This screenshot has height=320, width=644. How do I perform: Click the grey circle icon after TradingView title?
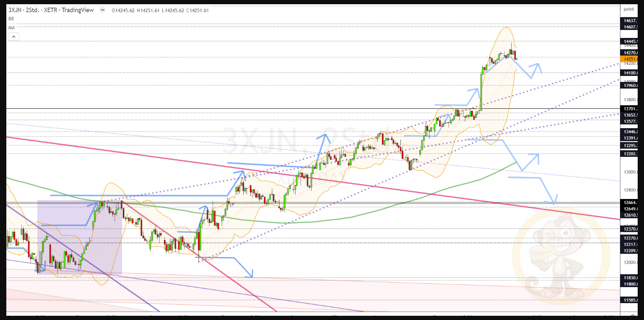(x=102, y=11)
